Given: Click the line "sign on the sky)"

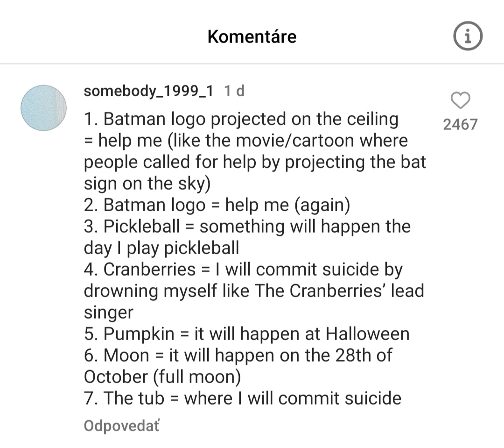Looking at the screenshot, I should [147, 184].
